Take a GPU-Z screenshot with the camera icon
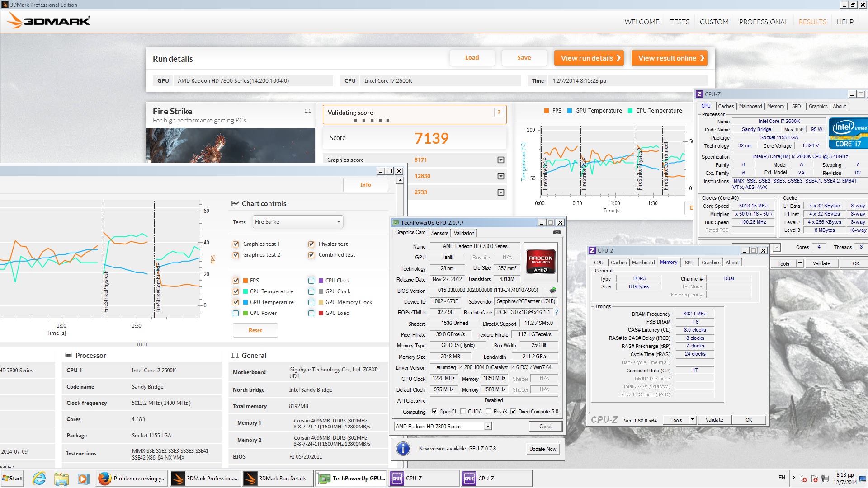Image resolution: width=868 pixels, height=488 pixels. 557,232
